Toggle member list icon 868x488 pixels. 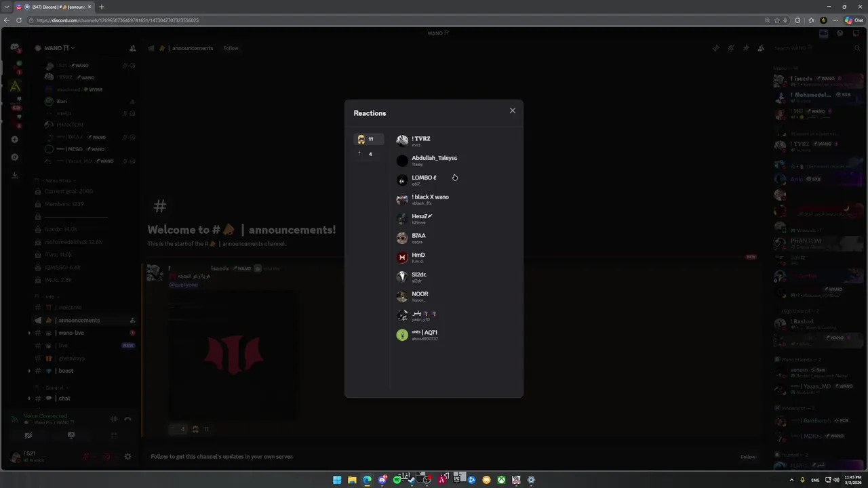(x=761, y=48)
